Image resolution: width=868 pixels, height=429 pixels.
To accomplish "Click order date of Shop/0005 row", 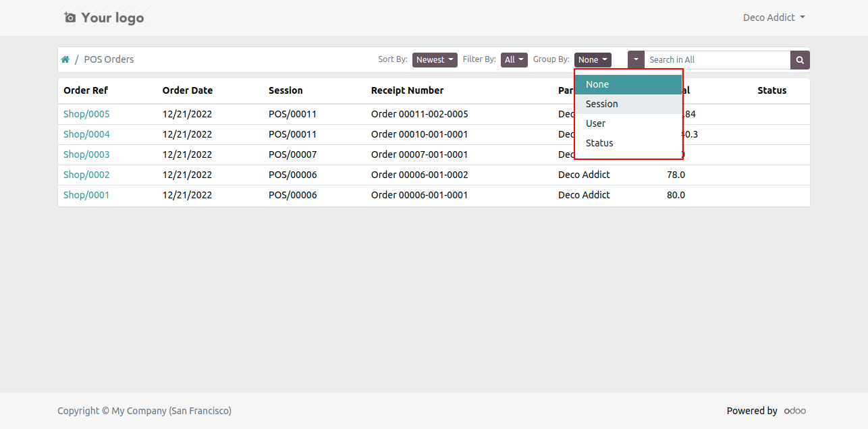I will (187, 114).
